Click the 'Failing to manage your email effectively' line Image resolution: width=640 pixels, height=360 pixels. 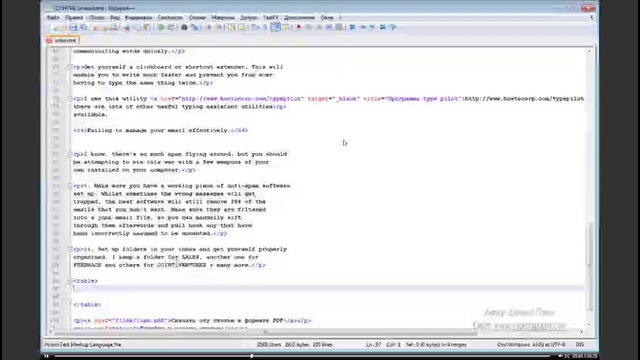coord(161,131)
